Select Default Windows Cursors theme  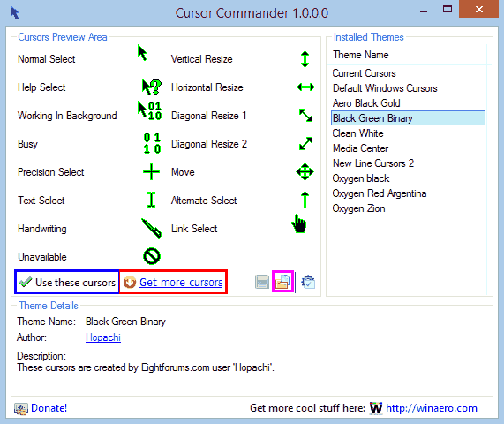[x=408, y=88]
